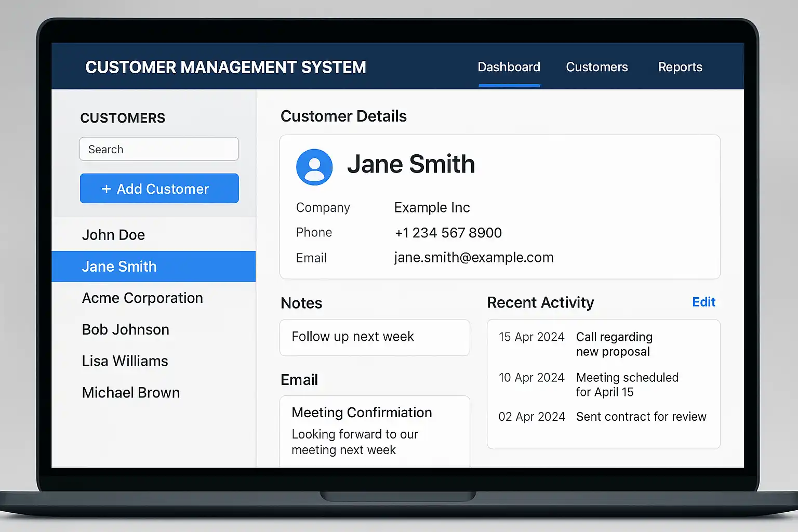Open Michael Brown's customer details

[x=131, y=393]
